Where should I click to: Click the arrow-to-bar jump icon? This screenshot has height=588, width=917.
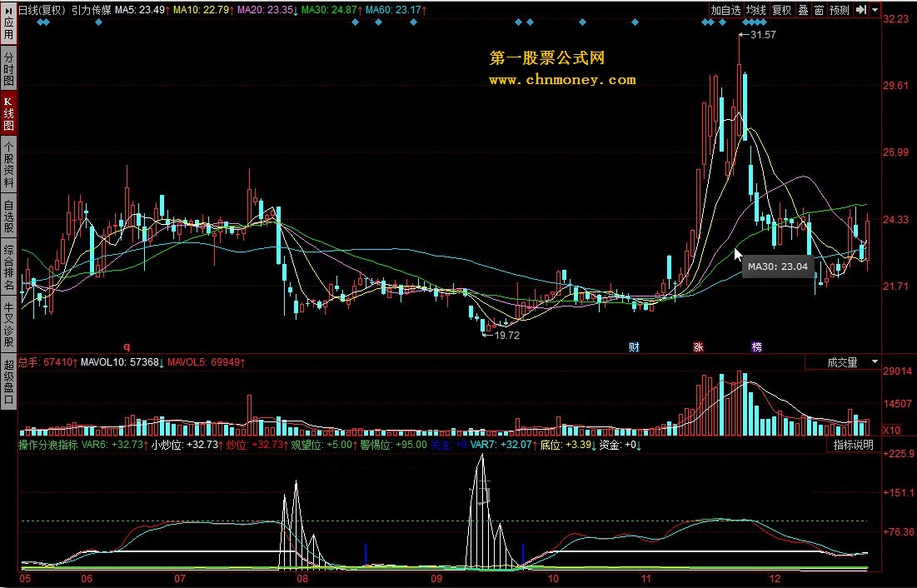pyautogui.click(x=861, y=10)
